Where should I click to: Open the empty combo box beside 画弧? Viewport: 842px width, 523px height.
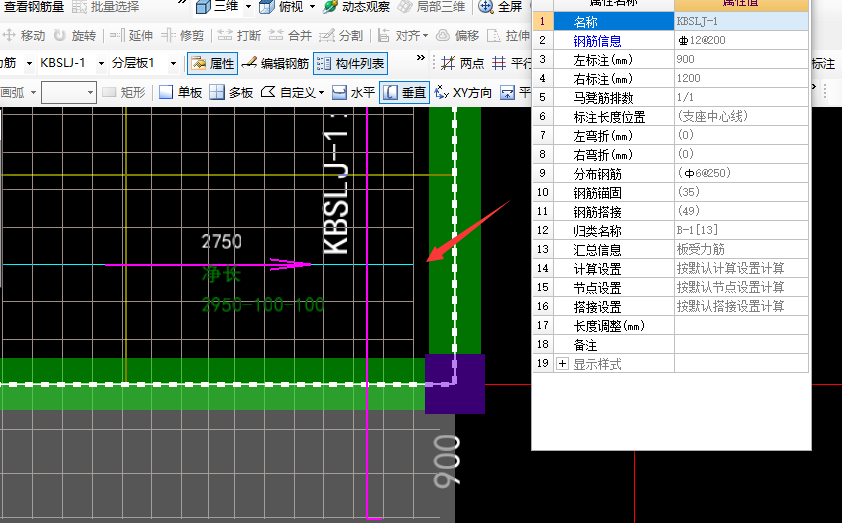[69, 92]
